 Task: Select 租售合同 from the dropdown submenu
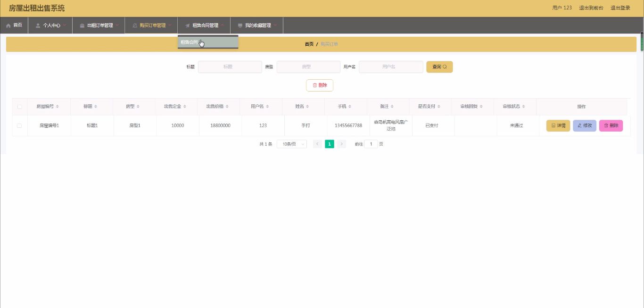tap(208, 42)
